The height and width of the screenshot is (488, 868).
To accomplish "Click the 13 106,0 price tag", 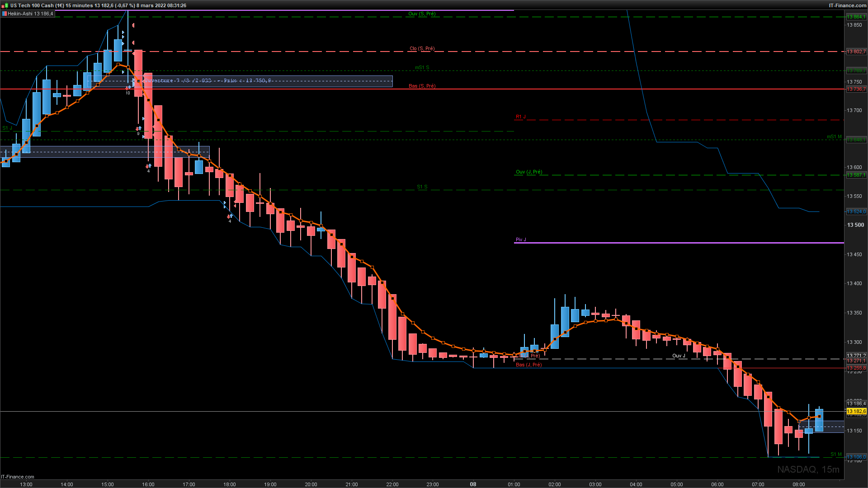I will tap(856, 457).
